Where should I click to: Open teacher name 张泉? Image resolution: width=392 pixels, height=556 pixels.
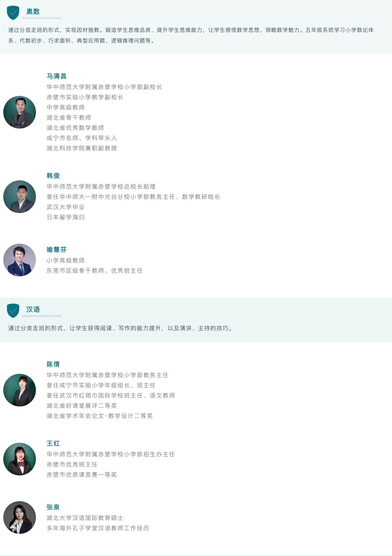[x=53, y=507]
